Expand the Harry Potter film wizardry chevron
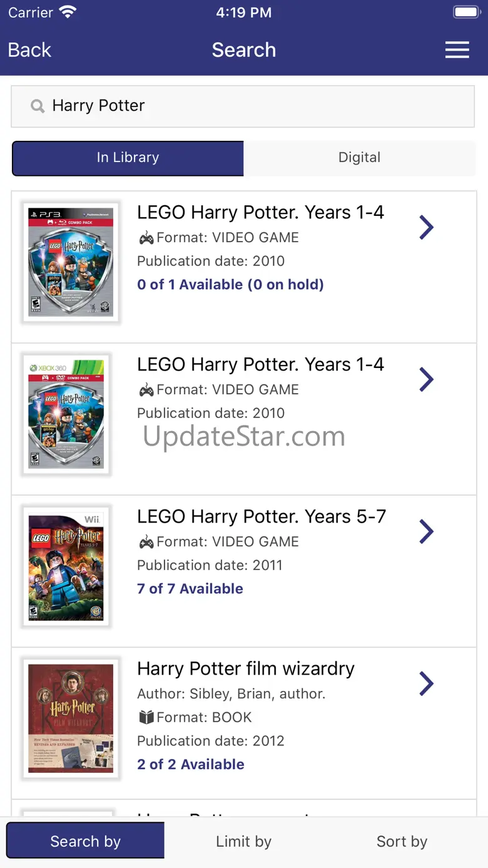Screen dimensions: 488x868 tap(426, 683)
